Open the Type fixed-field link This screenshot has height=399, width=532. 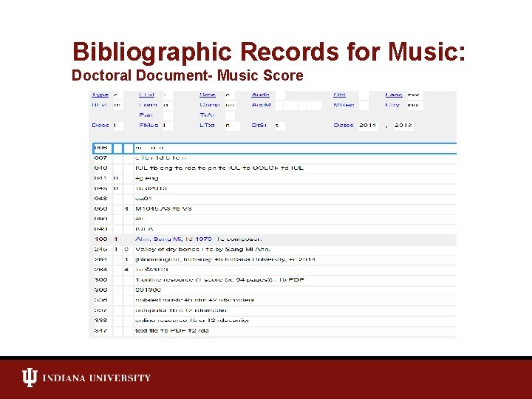click(100, 95)
